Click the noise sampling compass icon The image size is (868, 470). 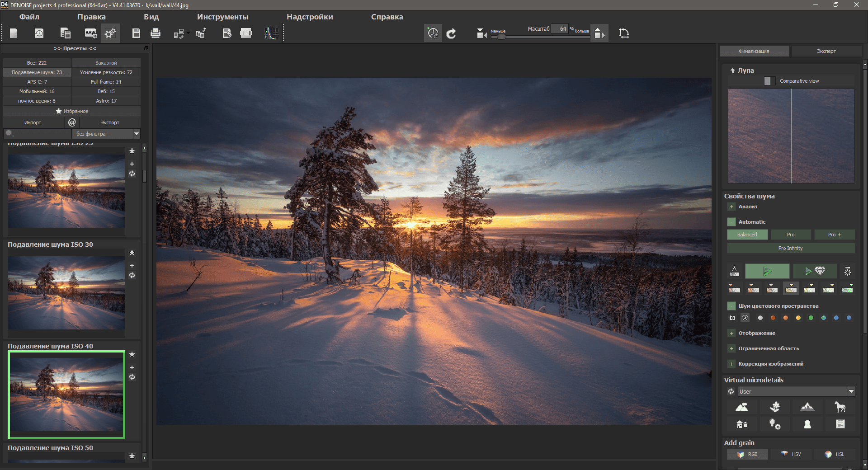tap(735, 271)
